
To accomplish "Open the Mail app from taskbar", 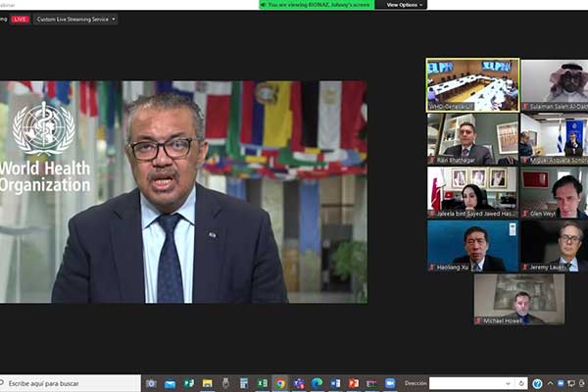I will coord(170,383).
